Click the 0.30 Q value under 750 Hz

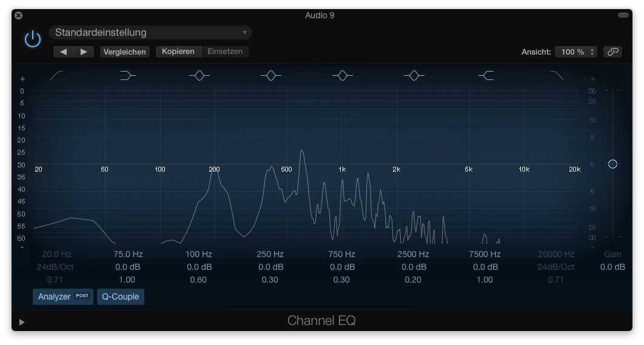341,280
